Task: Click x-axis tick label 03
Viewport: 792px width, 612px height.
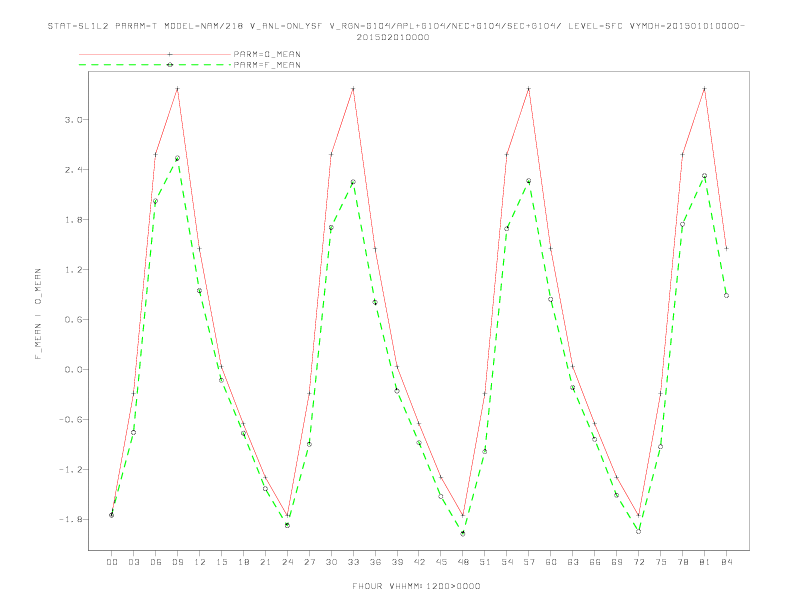Action: tap(133, 562)
